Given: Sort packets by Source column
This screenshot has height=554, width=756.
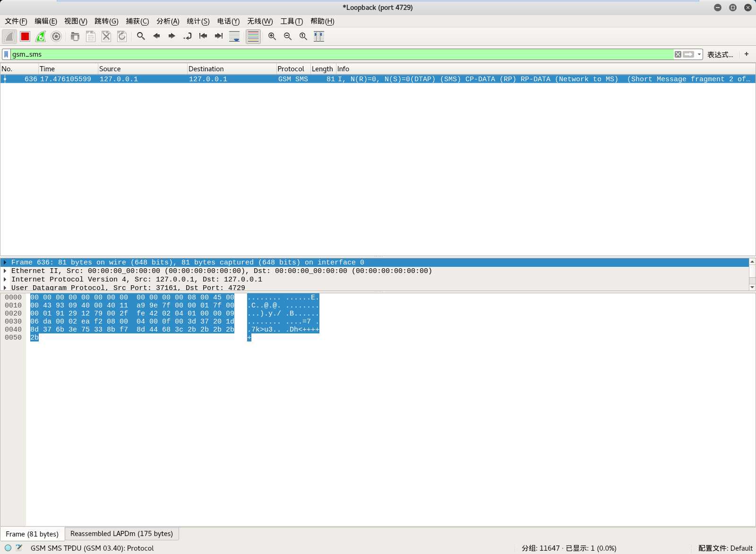Looking at the screenshot, I should click(x=142, y=69).
